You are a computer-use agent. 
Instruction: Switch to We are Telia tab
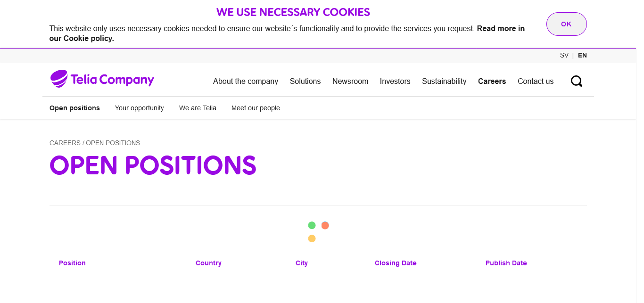tap(198, 108)
